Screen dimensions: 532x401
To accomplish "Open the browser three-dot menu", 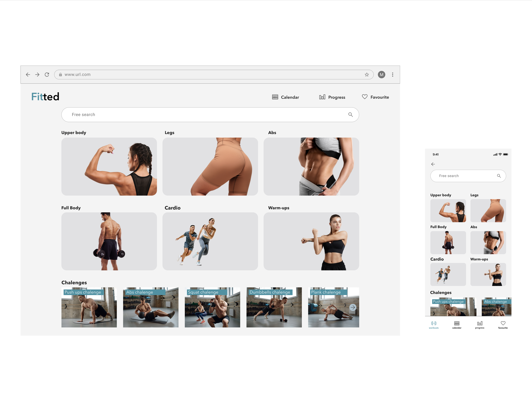I will click(392, 74).
